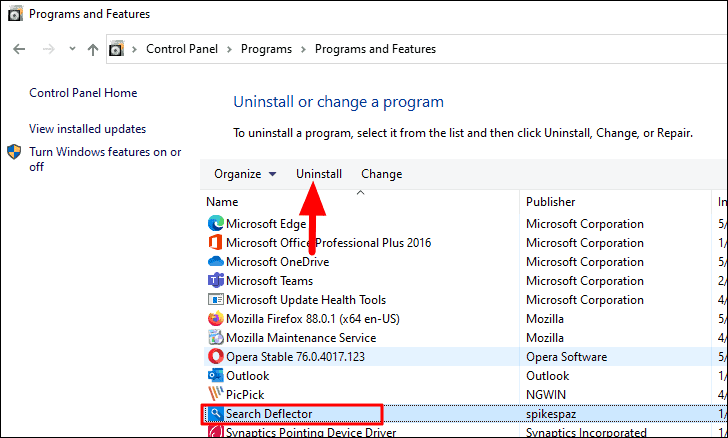
Task: Select Synaptics Pointing Device Driver name
Action: click(311, 432)
